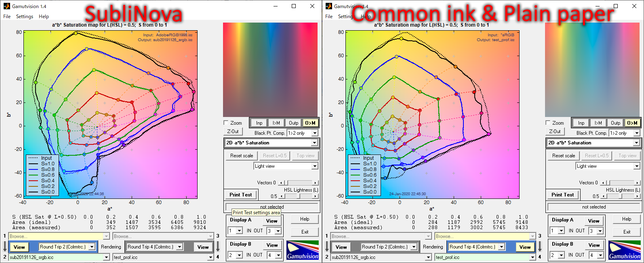
Task: Click Help button in right window panel
Action: coord(627,219)
